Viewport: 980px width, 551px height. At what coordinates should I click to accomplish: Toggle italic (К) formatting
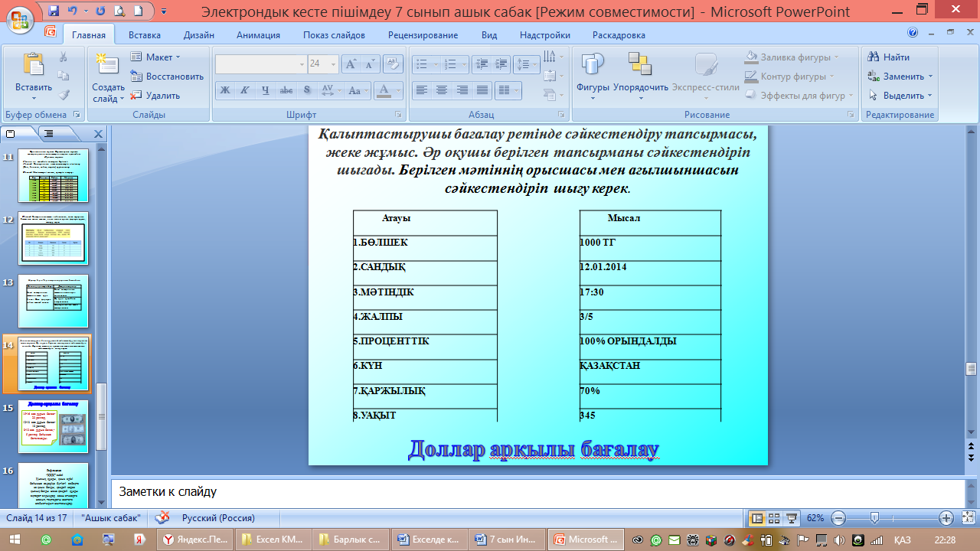245,90
